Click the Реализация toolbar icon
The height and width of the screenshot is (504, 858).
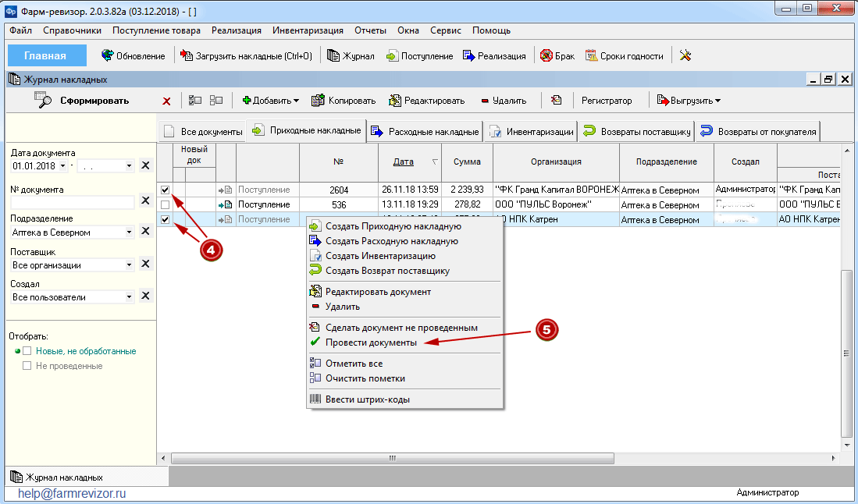click(468, 55)
